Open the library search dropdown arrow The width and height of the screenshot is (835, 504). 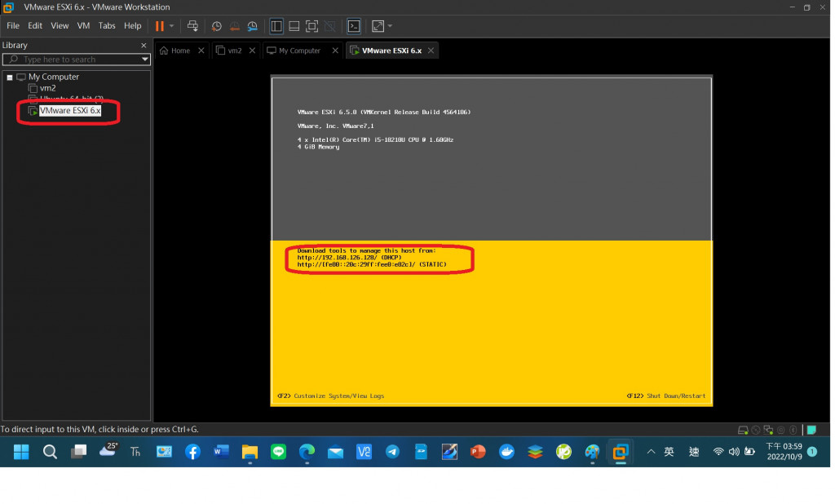pos(145,60)
